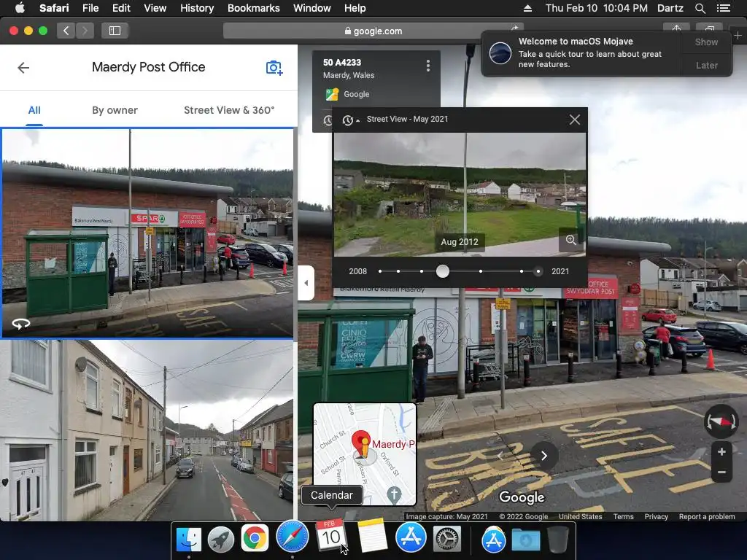Open the terraced street photo thumbnail
Viewport: 747px width, 560px height.
pyautogui.click(x=147, y=430)
